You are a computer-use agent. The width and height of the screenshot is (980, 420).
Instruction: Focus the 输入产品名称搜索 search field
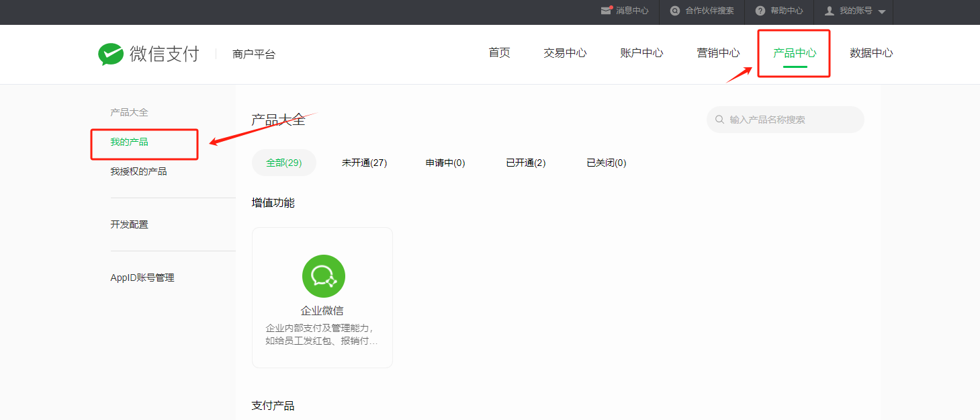785,120
